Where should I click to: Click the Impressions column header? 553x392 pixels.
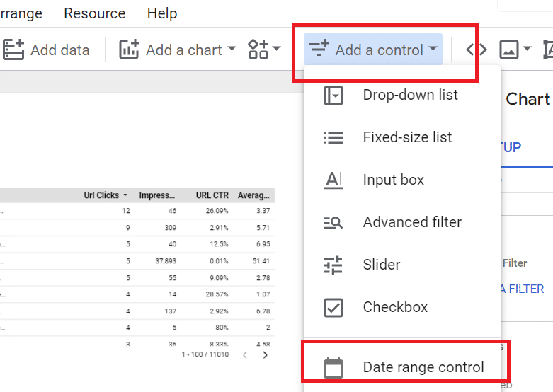pos(157,195)
